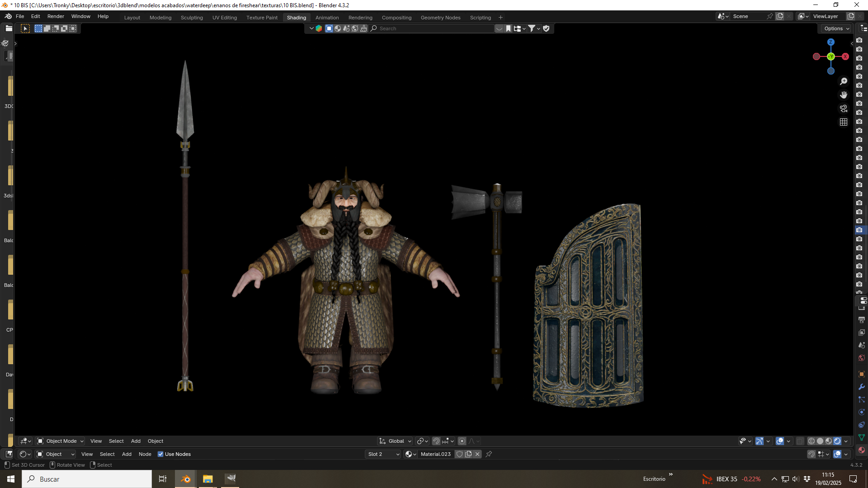This screenshot has width=868, height=488.
Task: Switch to wireframe viewport shading
Action: click(811, 441)
